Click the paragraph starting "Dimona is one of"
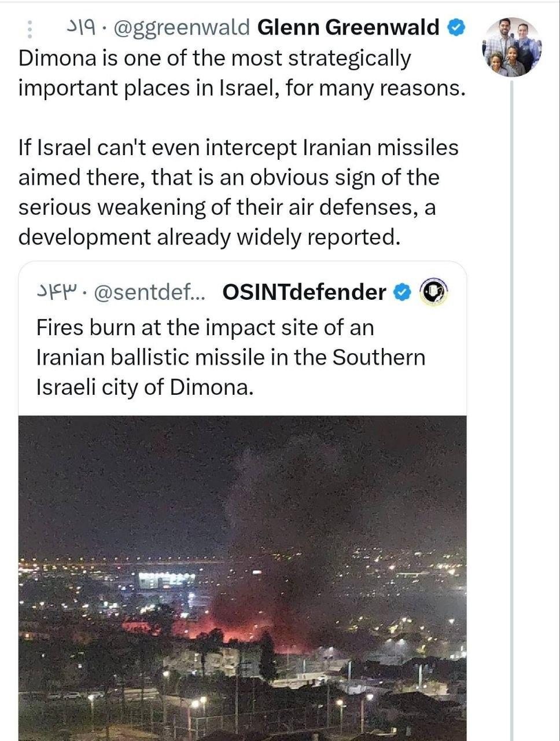This screenshot has width=560, height=741. (x=241, y=73)
